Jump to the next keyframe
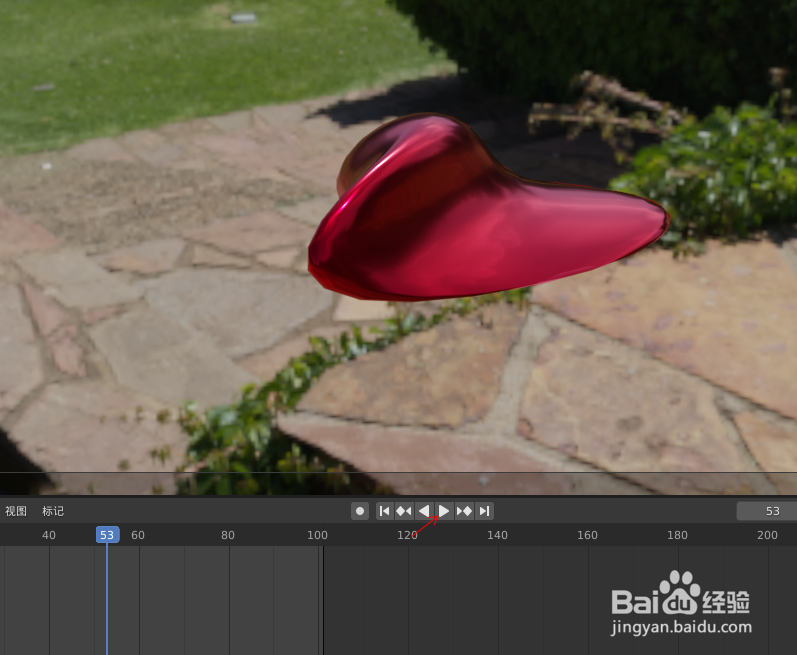Screen dimensions: 797x655 click(464, 511)
